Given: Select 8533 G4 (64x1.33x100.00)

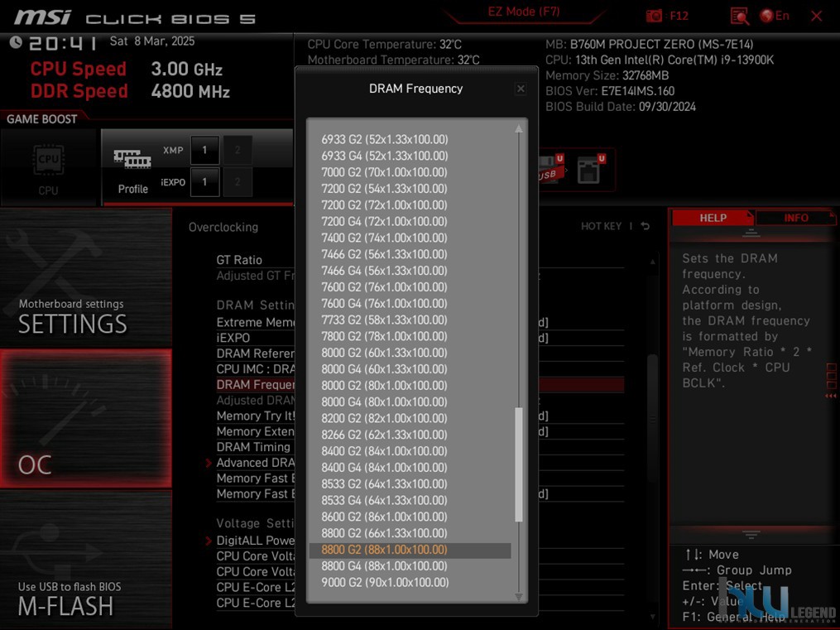Looking at the screenshot, I should tap(384, 500).
